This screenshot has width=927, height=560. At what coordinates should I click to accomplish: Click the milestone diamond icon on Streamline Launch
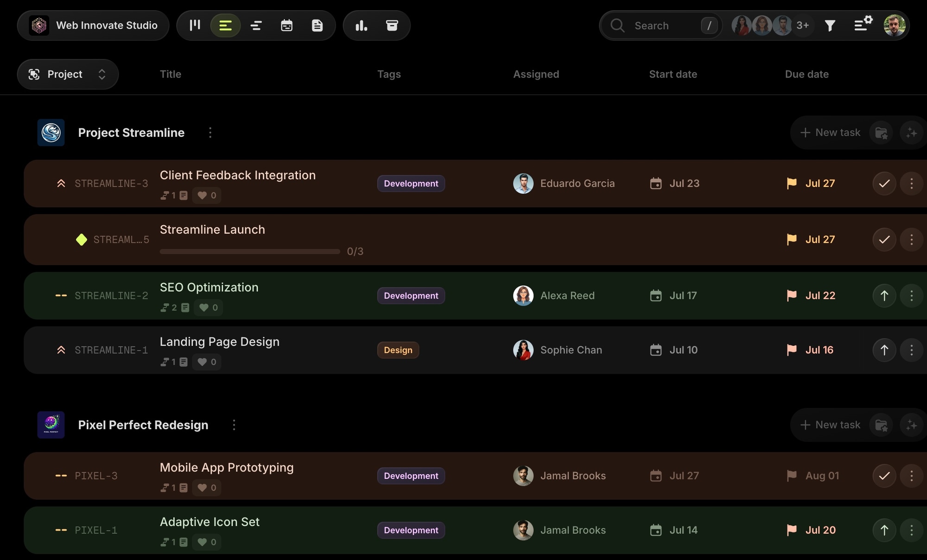tap(82, 240)
